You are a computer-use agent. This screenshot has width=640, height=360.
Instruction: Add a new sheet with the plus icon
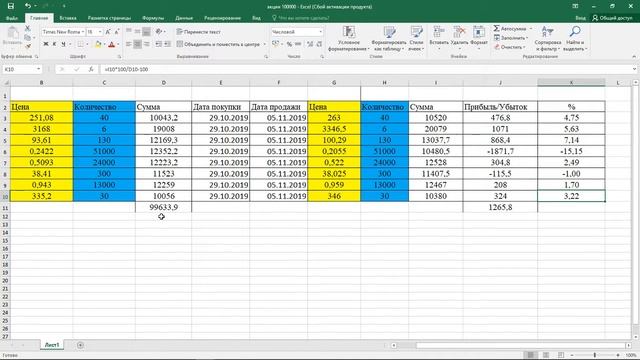pos(80,345)
